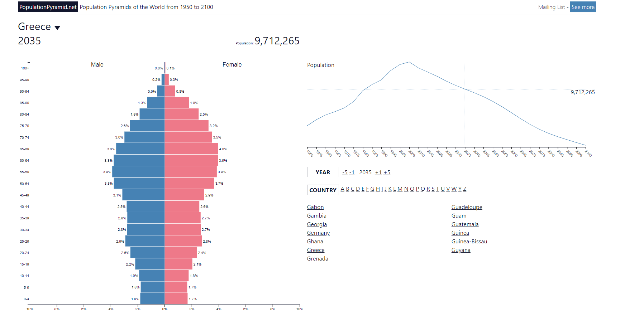The height and width of the screenshot is (321, 644).
Task: Click the See more button
Action: (583, 7)
